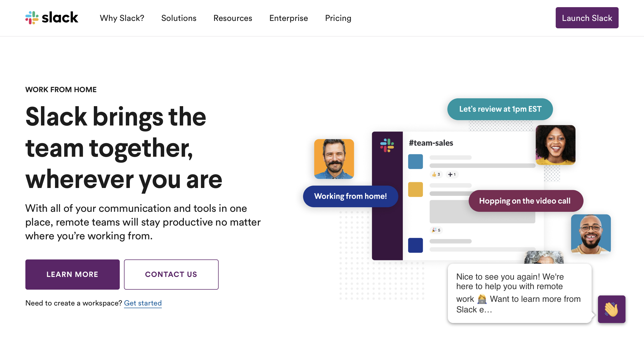Expand the Resources navigation menu
644x341 pixels.
233,18
